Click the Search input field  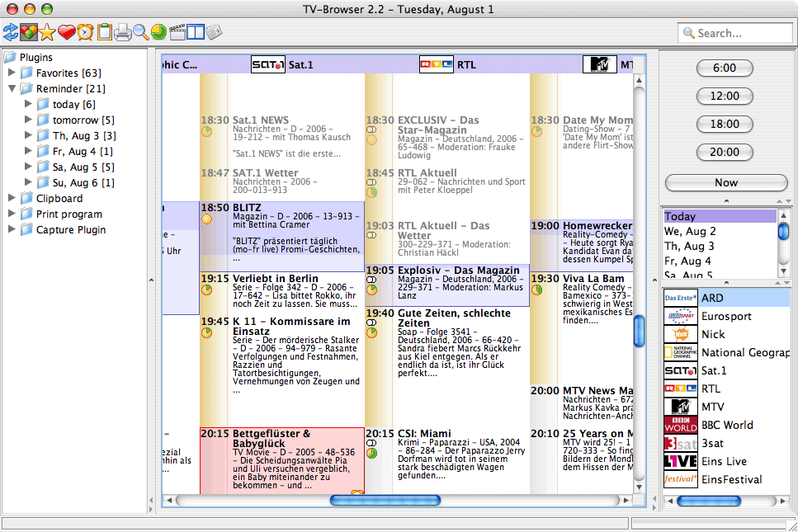[x=735, y=33]
